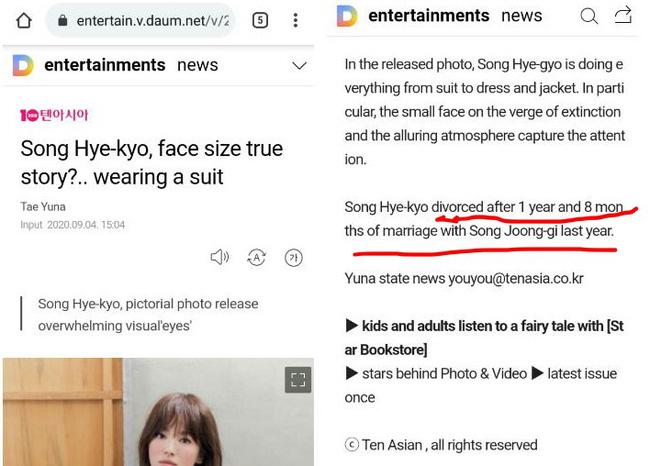Screen dimensions: 650x466
Task: Open the browser three-dot menu
Action: [x=296, y=20]
